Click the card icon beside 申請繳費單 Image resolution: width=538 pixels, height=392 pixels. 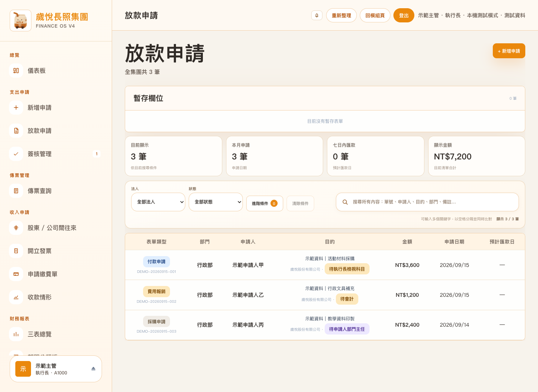[16, 274]
